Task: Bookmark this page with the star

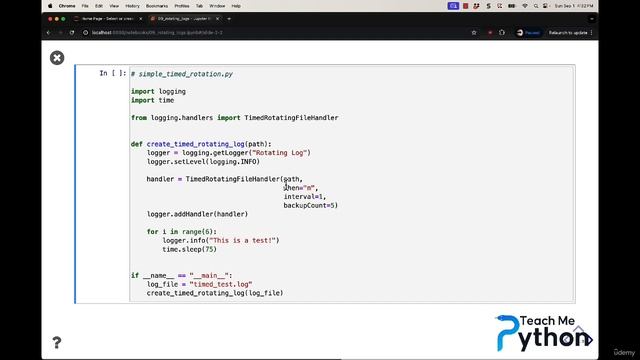Action: click(474, 33)
